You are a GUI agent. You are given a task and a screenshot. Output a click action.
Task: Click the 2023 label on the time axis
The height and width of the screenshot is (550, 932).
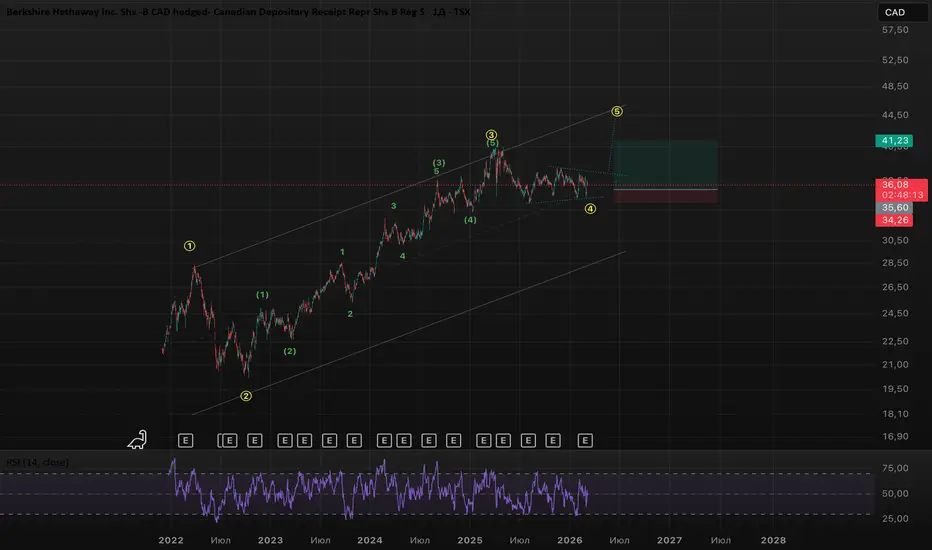point(270,540)
